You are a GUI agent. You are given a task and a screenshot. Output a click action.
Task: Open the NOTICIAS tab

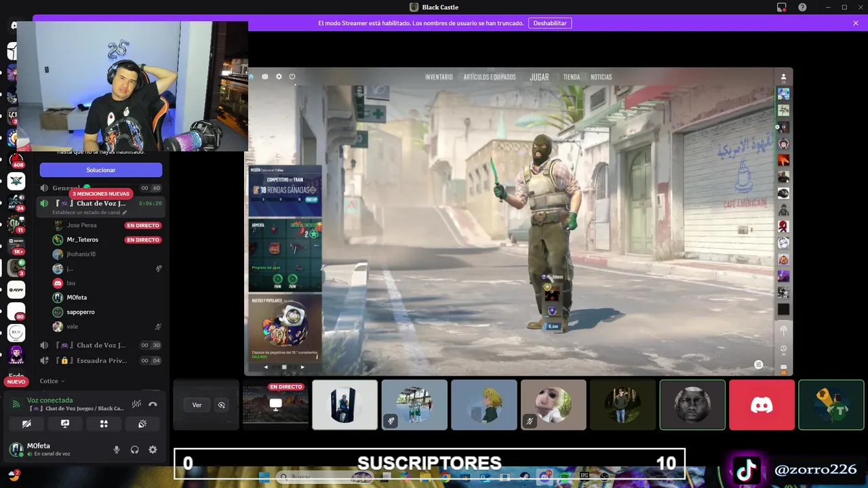[601, 77]
